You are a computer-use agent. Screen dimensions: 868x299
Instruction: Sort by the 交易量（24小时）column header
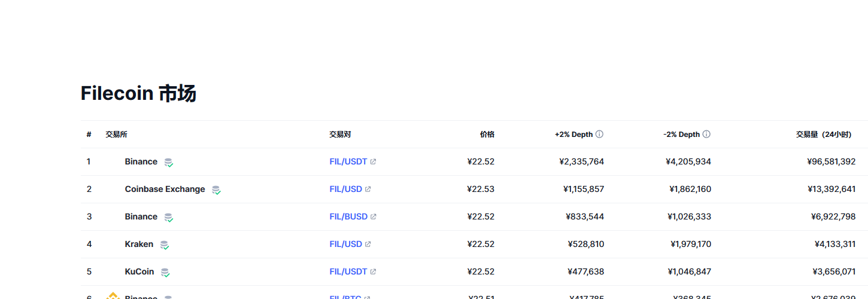[824, 135]
